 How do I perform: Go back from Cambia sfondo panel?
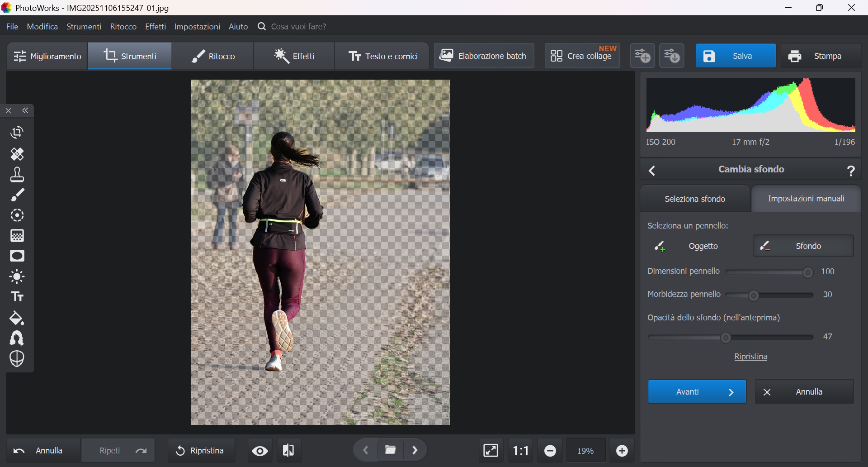pos(652,171)
